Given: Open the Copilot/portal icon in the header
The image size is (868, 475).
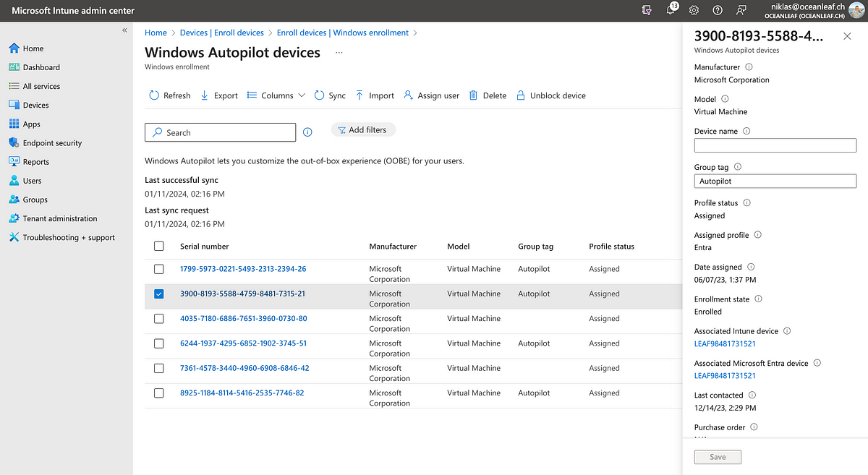Looking at the screenshot, I should [x=647, y=10].
